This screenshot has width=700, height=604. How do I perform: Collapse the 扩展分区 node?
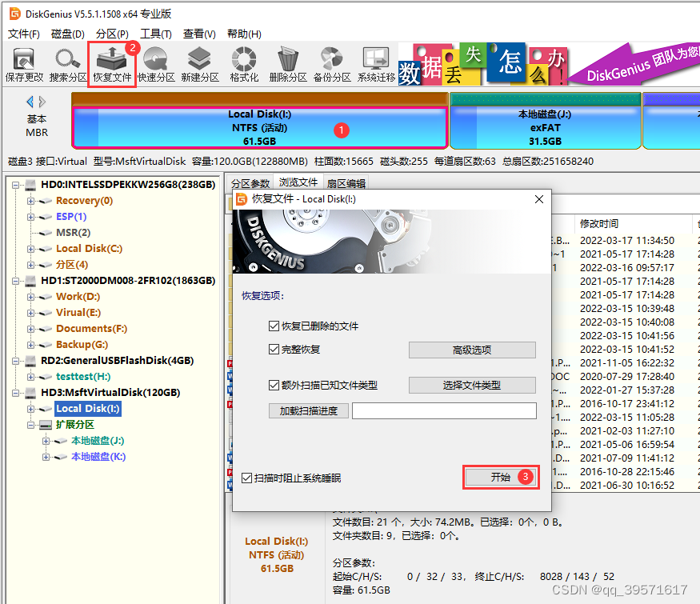pos(30,425)
